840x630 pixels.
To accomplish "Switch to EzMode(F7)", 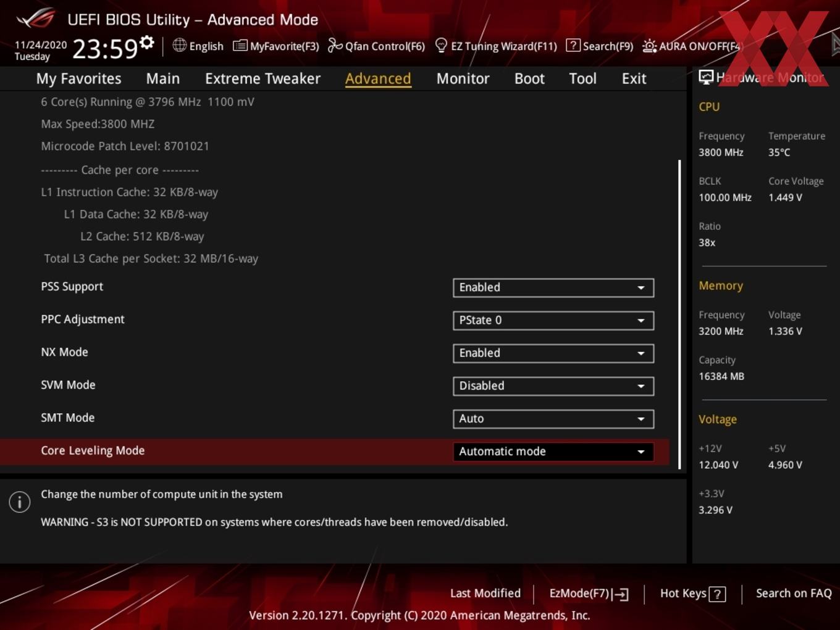I will pos(589,594).
